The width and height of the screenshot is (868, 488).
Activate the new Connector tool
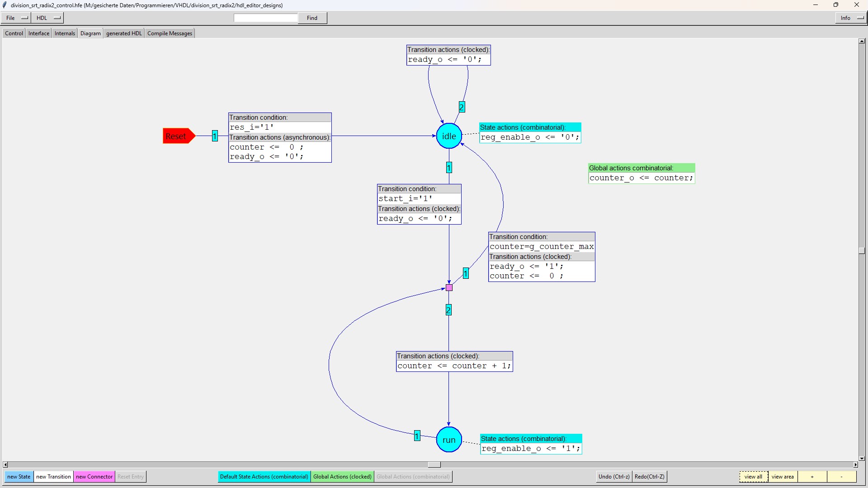point(94,477)
